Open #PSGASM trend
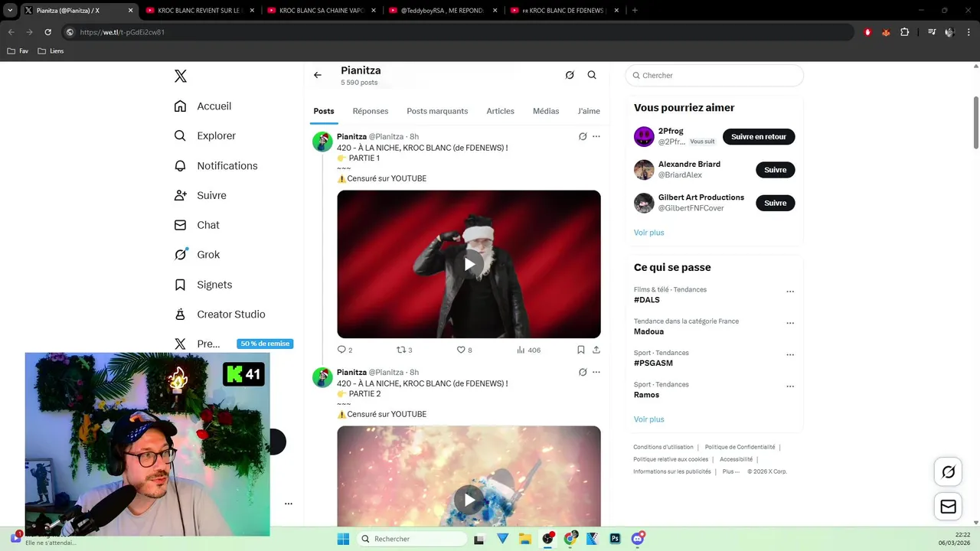 (653, 363)
